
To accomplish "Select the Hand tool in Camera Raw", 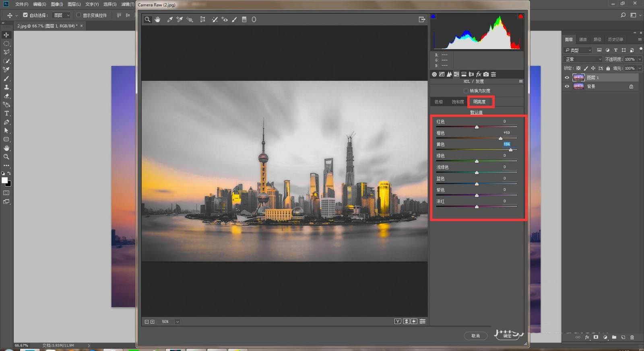I will (x=157, y=19).
